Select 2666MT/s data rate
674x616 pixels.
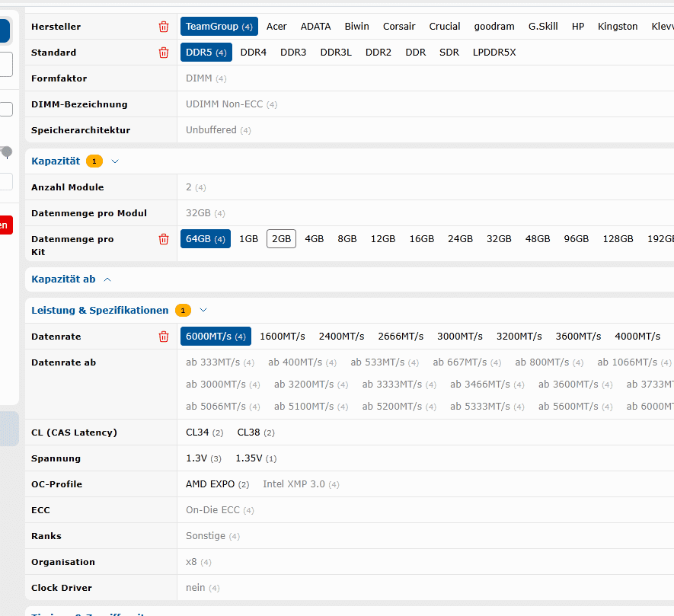pyautogui.click(x=401, y=337)
